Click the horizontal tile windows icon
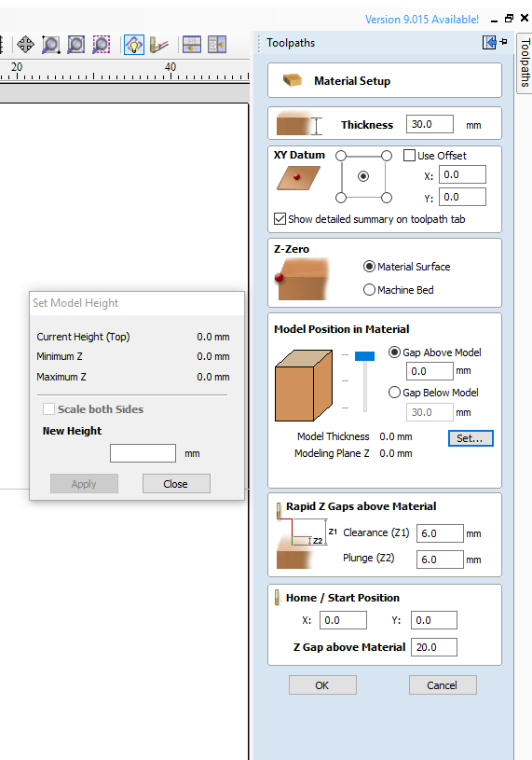 pos(192,45)
